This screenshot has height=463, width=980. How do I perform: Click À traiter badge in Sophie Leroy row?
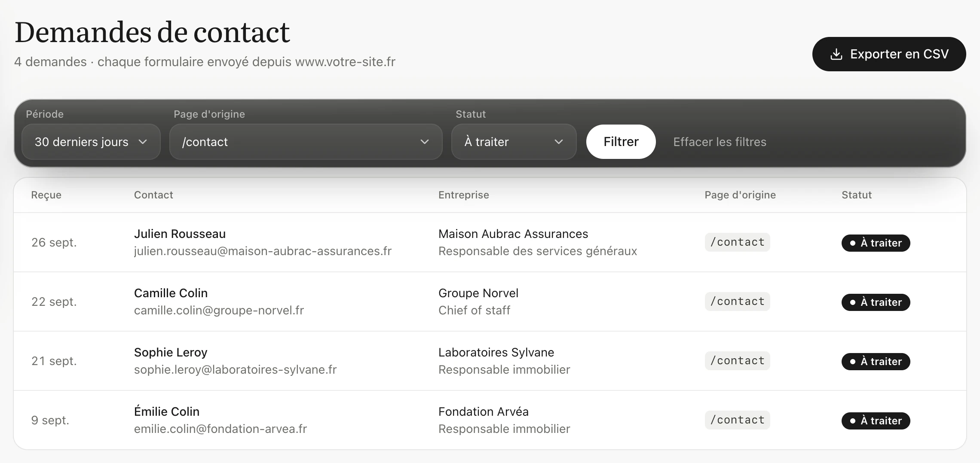pos(876,362)
